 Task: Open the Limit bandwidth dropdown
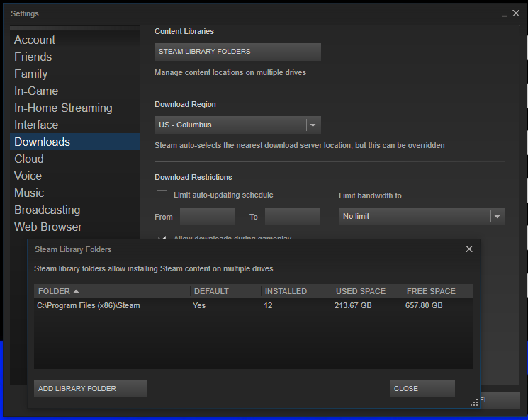422,217
